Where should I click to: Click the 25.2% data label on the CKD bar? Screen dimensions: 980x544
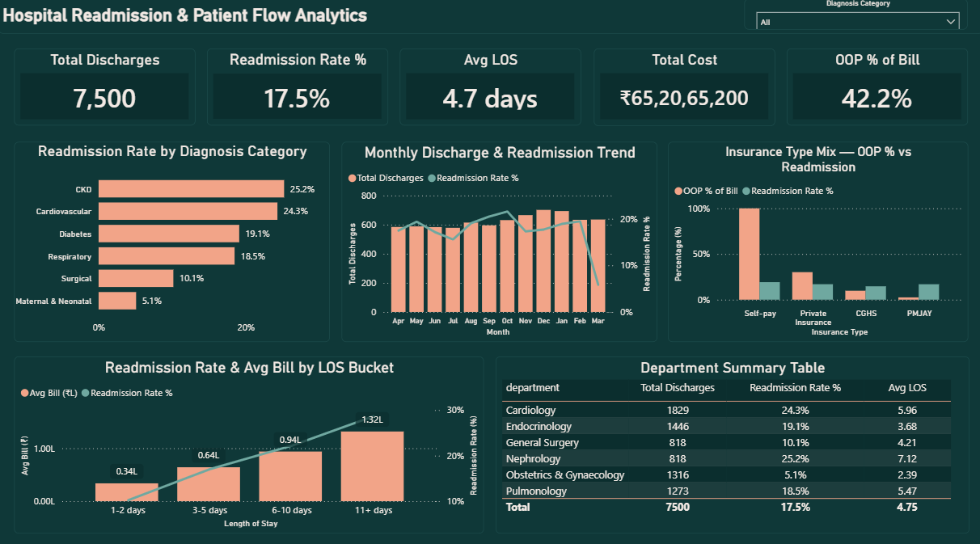click(x=302, y=189)
